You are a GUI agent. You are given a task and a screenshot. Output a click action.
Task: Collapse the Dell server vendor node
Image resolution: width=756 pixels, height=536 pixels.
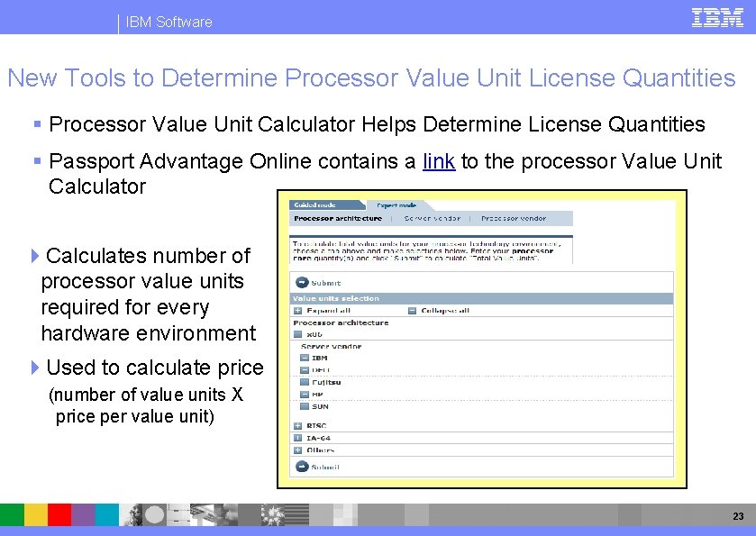305,370
